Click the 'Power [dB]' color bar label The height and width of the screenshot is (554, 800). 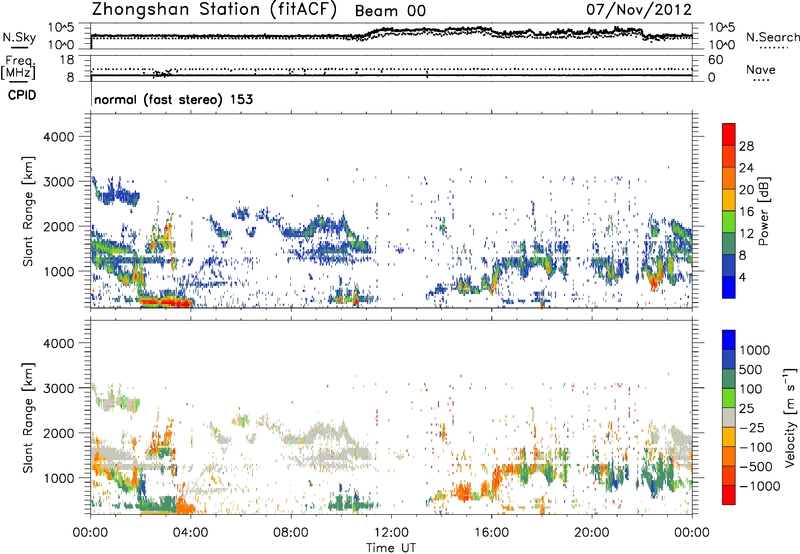tap(764, 211)
